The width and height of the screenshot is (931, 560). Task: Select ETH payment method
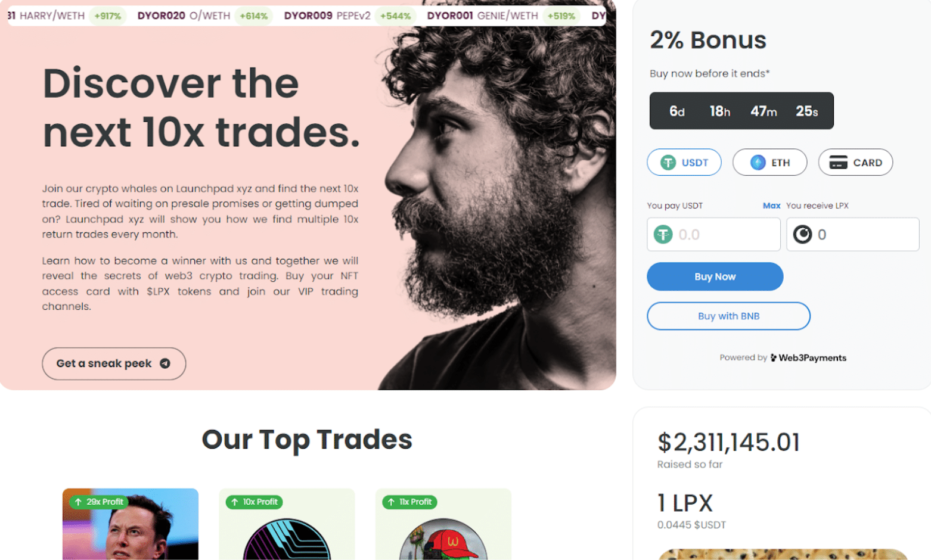coord(769,162)
